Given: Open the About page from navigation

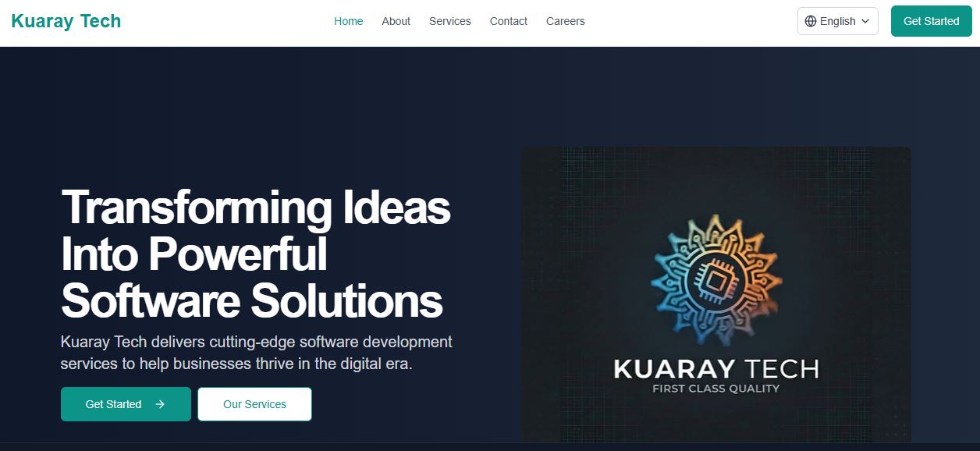Looking at the screenshot, I should click(396, 21).
